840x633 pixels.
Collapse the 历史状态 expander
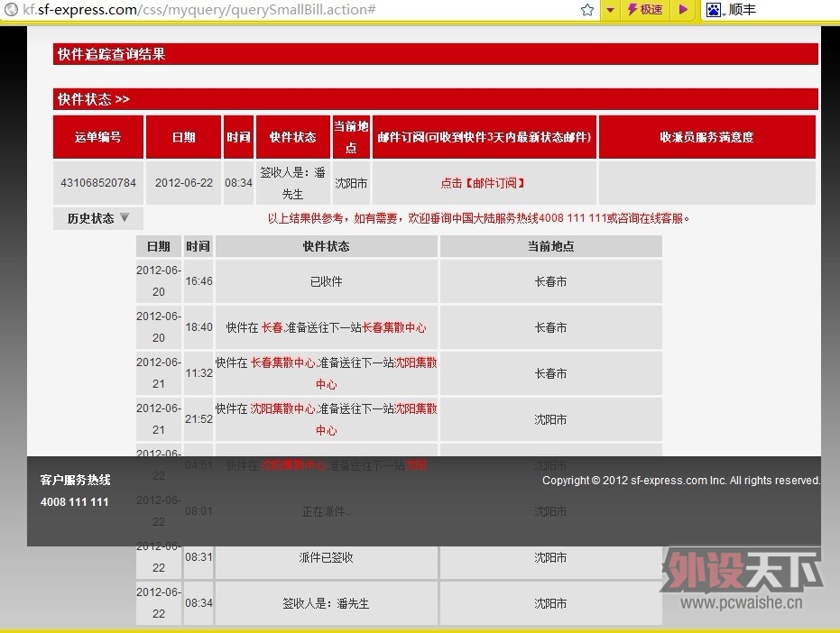[98, 218]
